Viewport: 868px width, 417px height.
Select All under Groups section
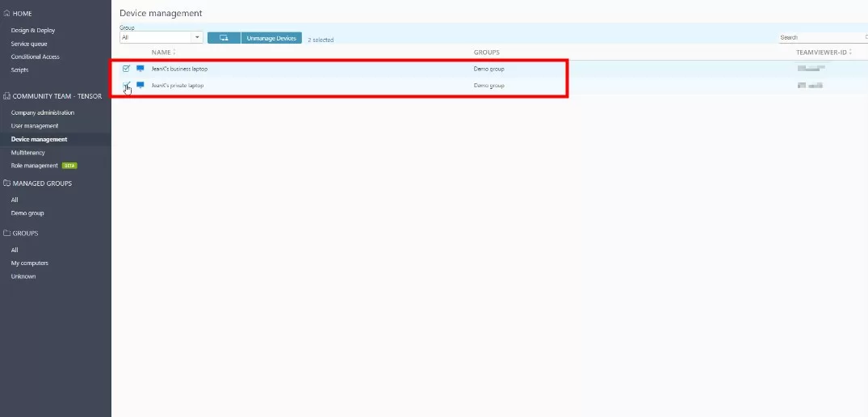15,251
